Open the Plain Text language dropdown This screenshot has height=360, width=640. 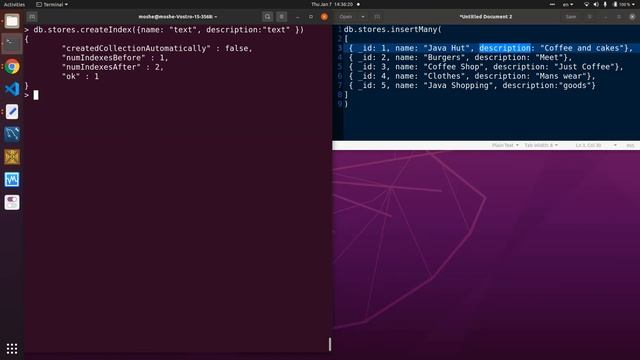click(x=505, y=145)
